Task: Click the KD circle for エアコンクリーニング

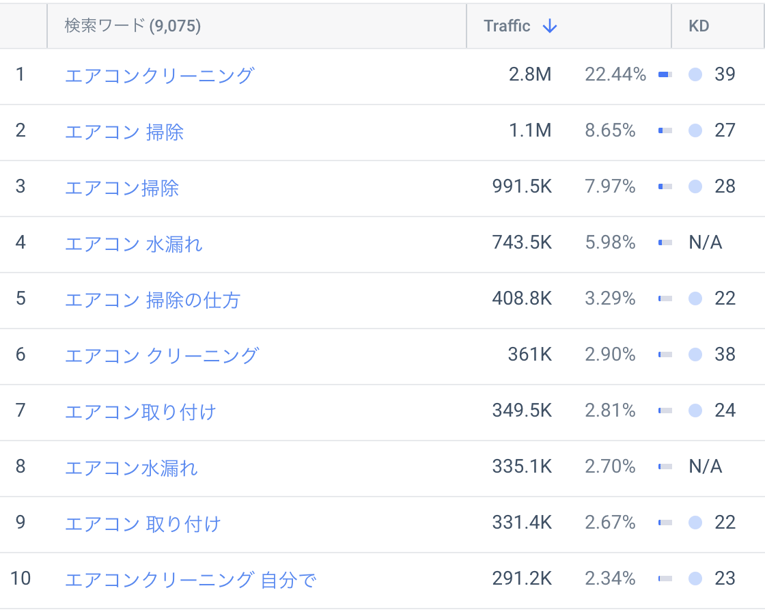Action: click(696, 75)
